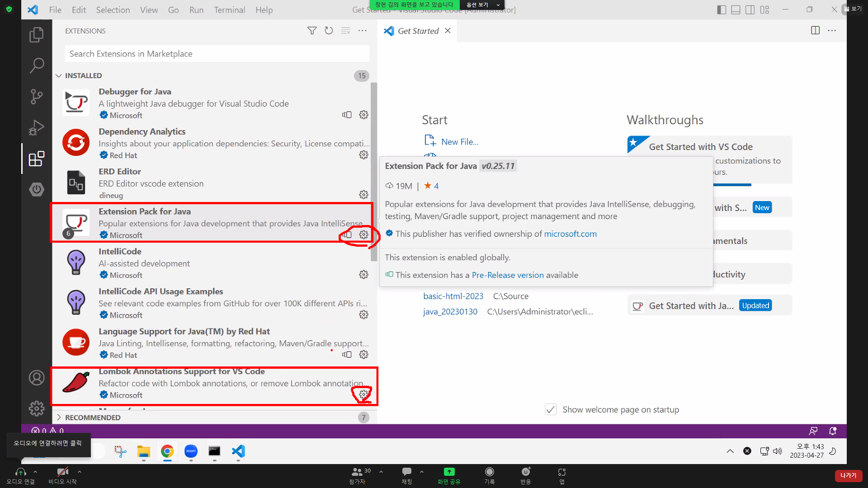Click Language Support for Java pre-release icon
868x488 pixels.
click(347, 355)
